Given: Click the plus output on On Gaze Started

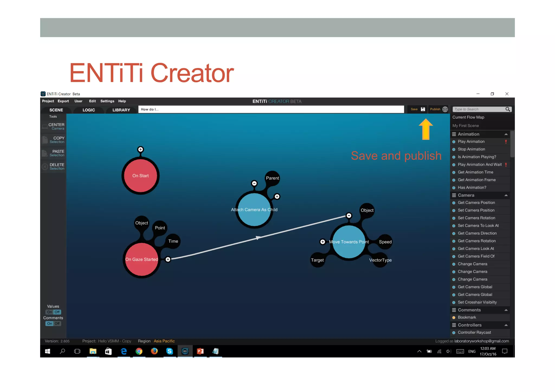Looking at the screenshot, I should [168, 260].
